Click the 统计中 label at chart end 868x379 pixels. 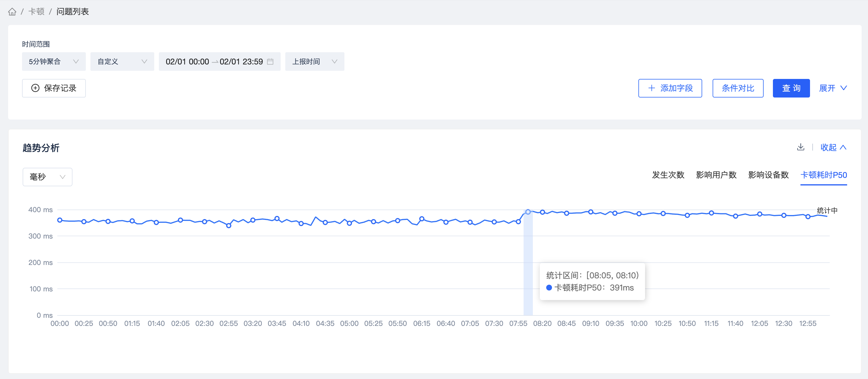pos(827,210)
